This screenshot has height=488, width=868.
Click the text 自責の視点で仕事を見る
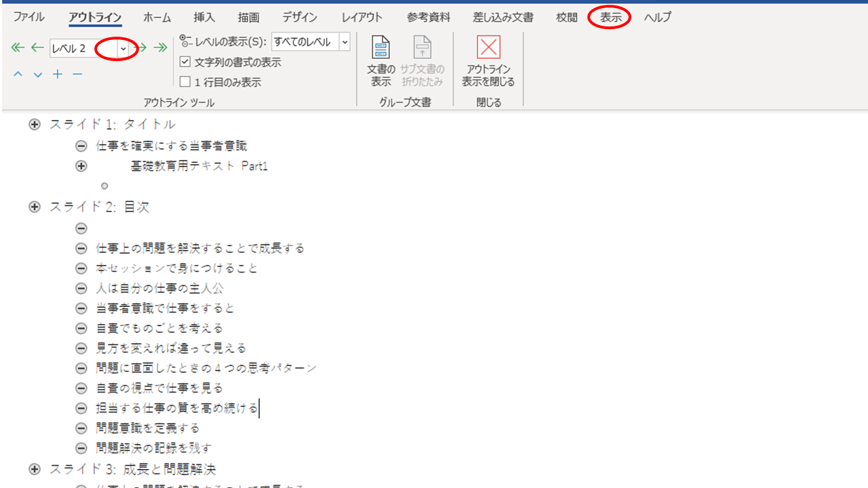(x=159, y=388)
